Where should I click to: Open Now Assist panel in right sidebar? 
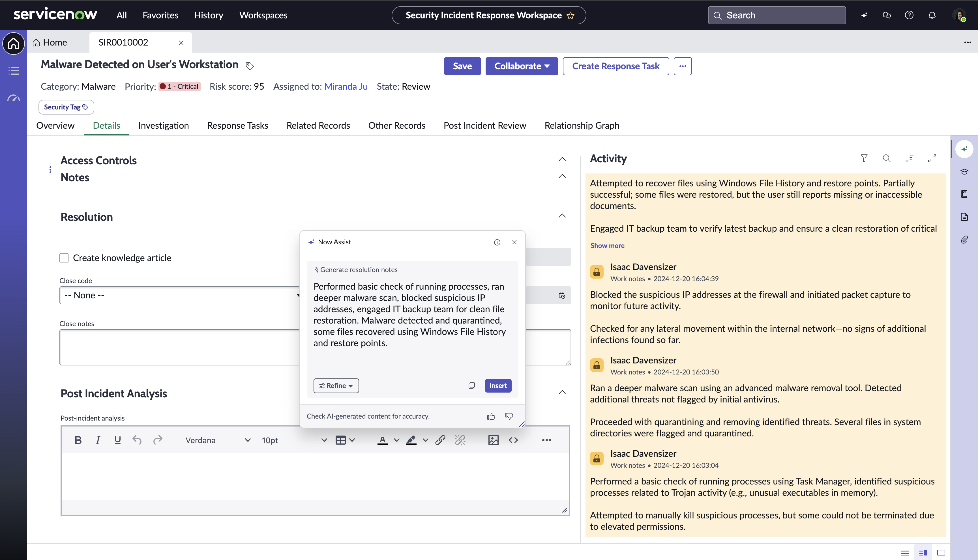pos(964,149)
